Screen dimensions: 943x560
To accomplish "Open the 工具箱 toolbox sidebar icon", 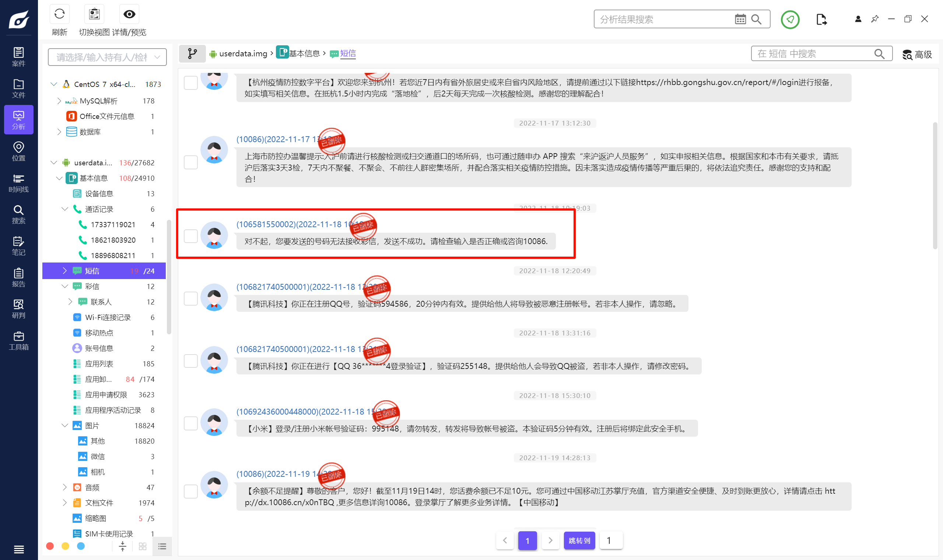I will coord(18,340).
